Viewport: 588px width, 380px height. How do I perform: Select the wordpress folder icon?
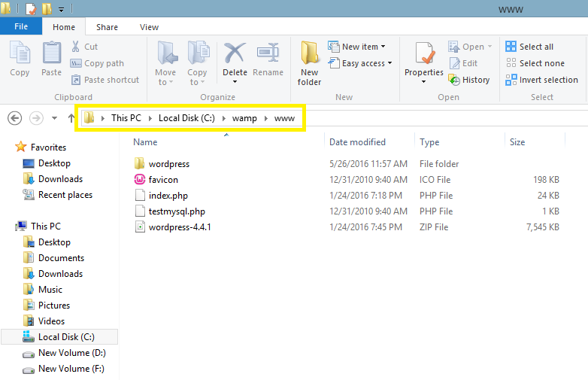tap(139, 163)
